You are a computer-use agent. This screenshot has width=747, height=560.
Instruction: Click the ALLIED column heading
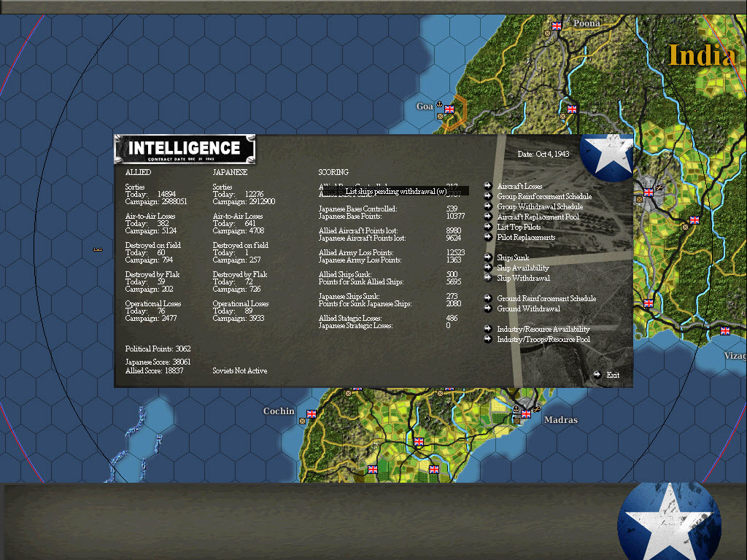point(138,172)
